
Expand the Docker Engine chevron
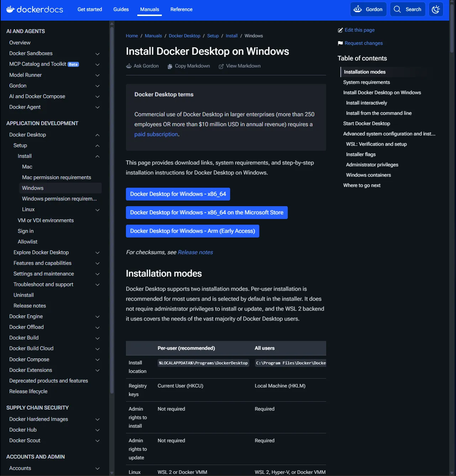coord(97,316)
